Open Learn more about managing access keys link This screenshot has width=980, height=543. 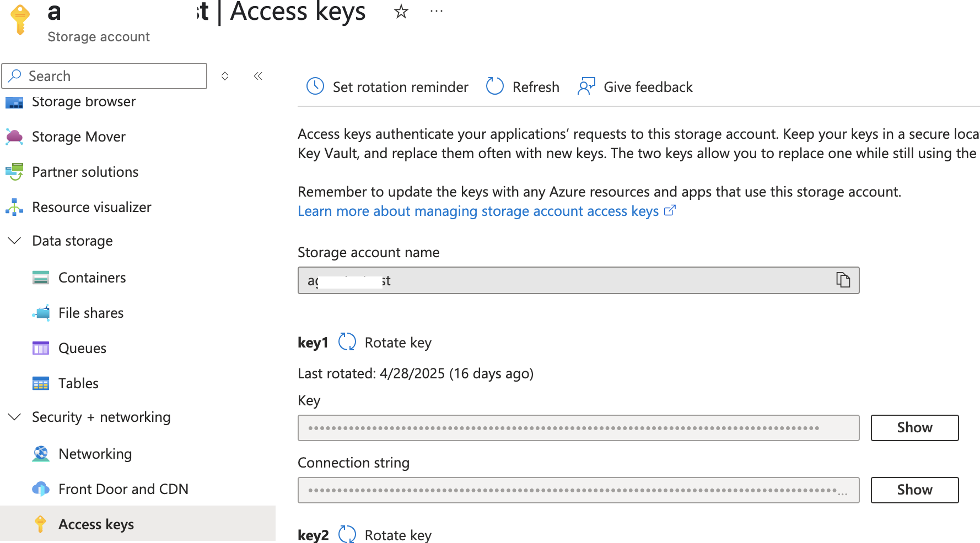(478, 211)
